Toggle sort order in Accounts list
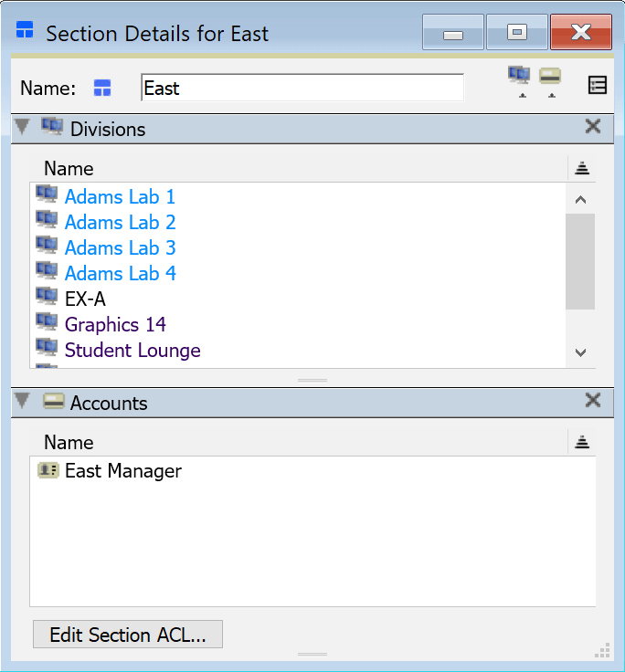The width and height of the screenshot is (625, 672). [x=581, y=442]
